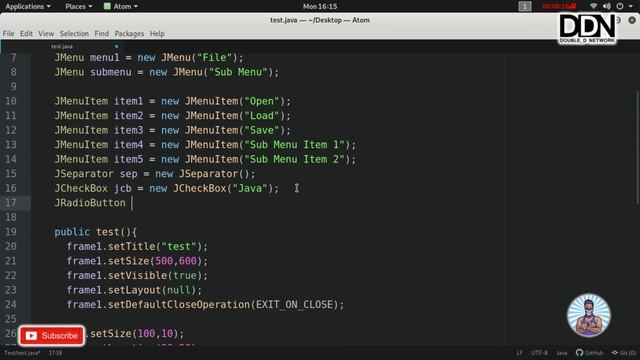Click the text JRadioButton on line 17
The height and width of the screenshot is (360, 640).
click(x=90, y=203)
